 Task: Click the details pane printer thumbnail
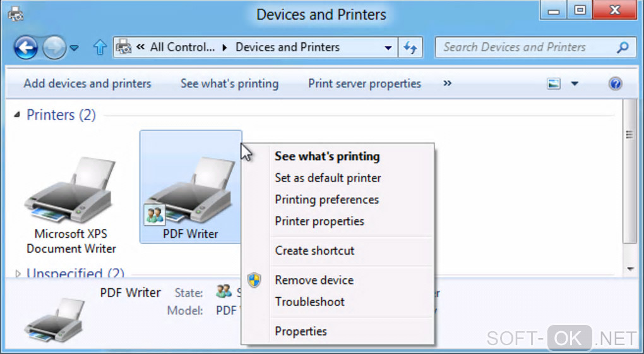56,320
